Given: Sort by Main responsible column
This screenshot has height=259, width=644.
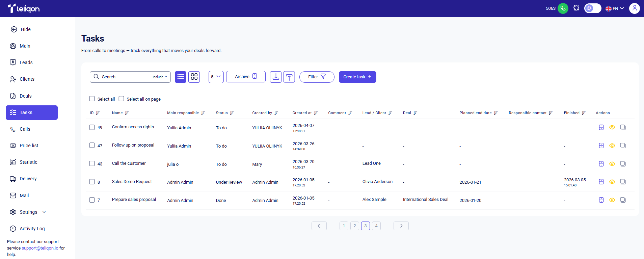Looking at the screenshot, I should click(x=203, y=113).
